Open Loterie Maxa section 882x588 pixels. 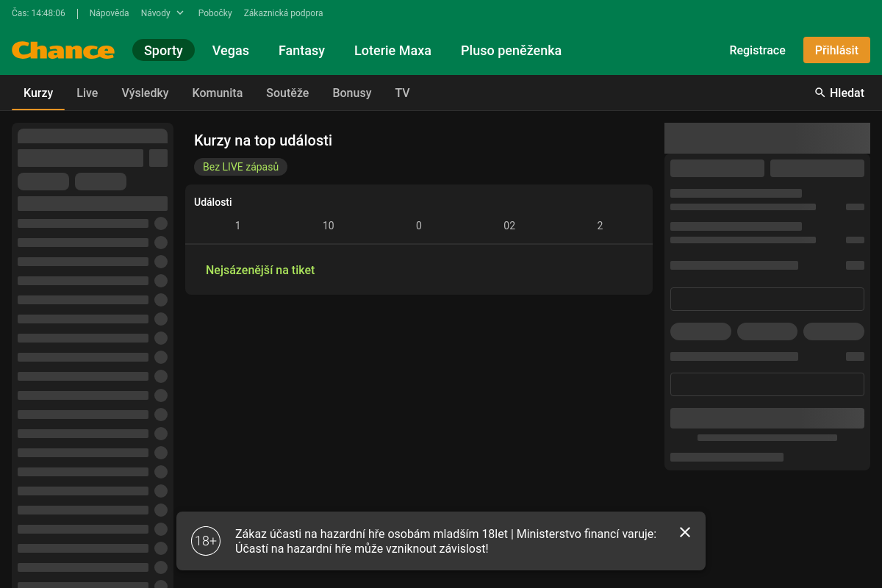(x=392, y=50)
